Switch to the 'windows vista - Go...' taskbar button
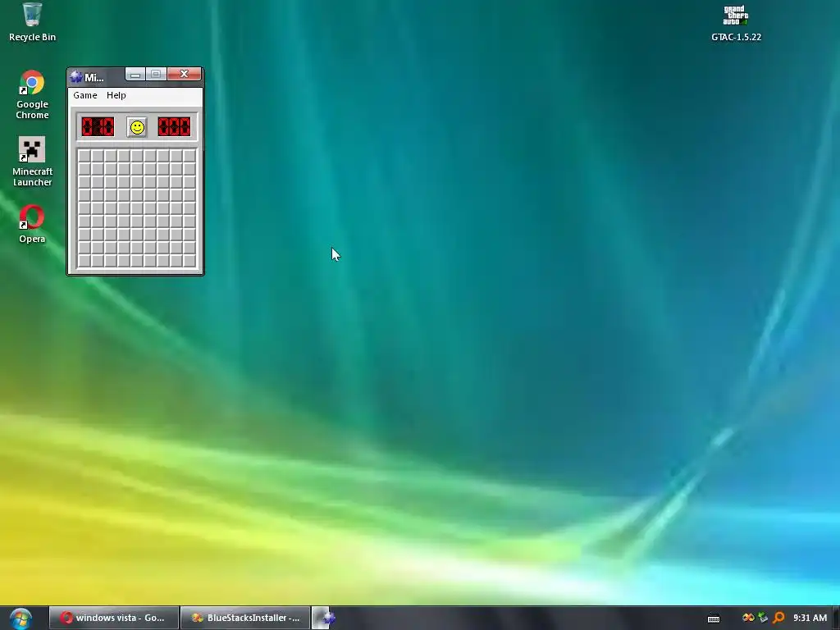 113,618
